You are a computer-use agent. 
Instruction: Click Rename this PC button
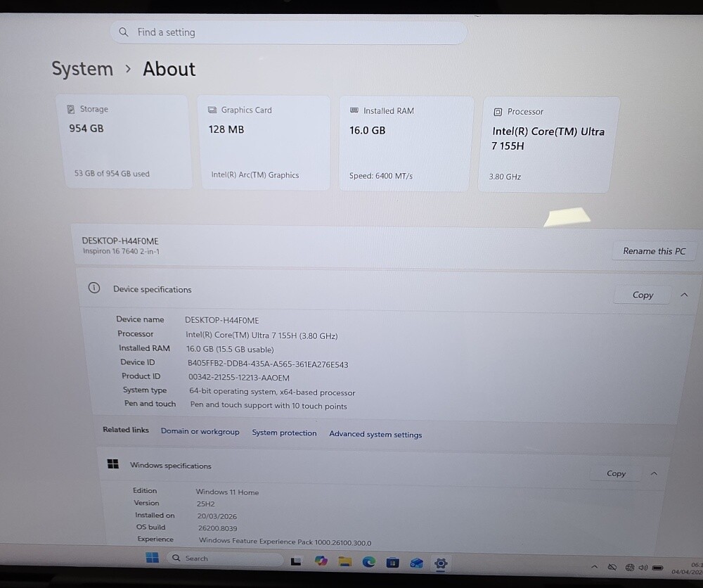(654, 251)
